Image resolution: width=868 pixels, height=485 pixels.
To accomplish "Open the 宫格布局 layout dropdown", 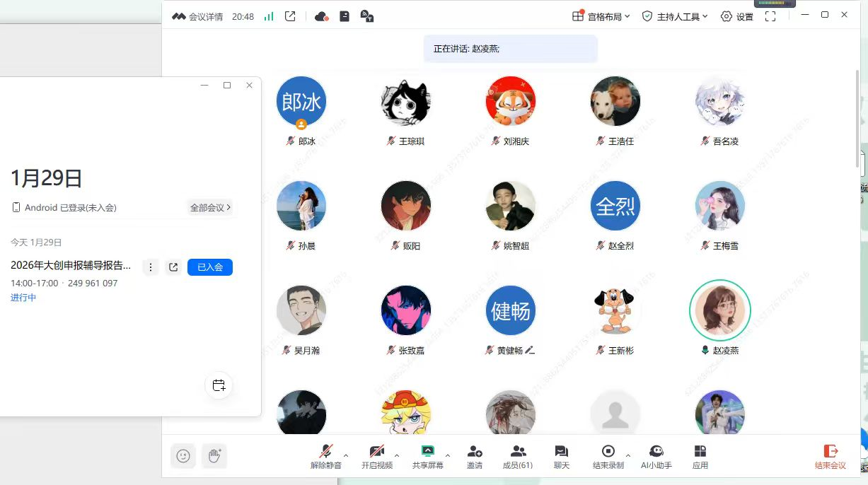I will (601, 16).
